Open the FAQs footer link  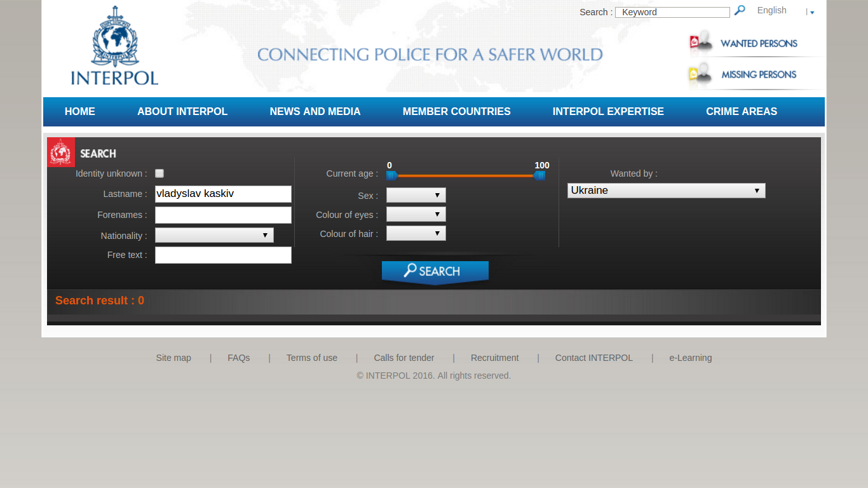pos(239,358)
